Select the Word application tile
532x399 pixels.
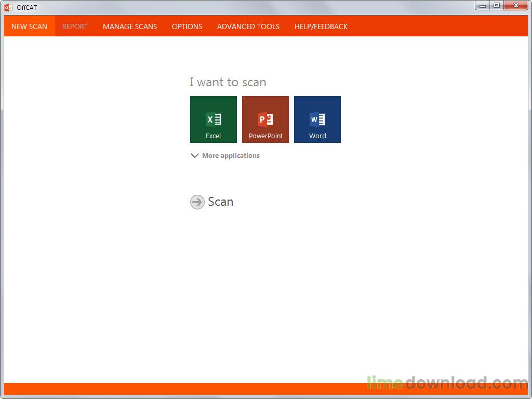[x=317, y=119]
